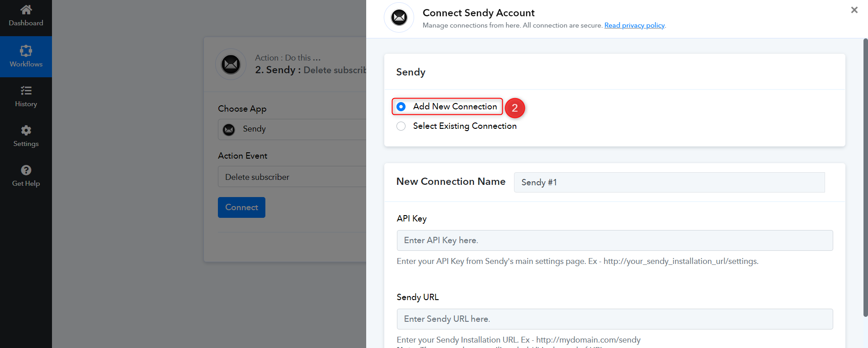Click the blue Connect button
The height and width of the screenshot is (348, 868).
(x=241, y=207)
